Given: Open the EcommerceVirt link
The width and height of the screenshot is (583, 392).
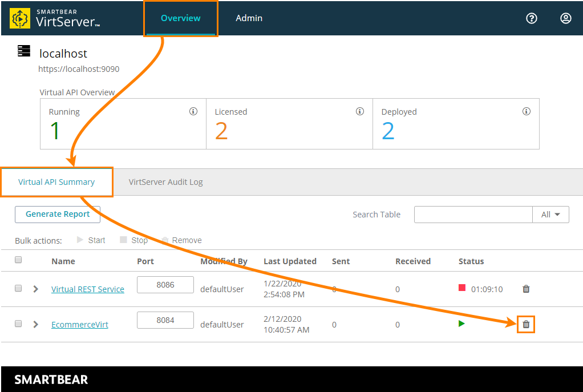Looking at the screenshot, I should coord(79,325).
